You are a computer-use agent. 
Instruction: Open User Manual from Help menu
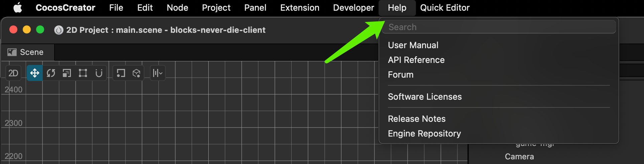click(x=413, y=45)
